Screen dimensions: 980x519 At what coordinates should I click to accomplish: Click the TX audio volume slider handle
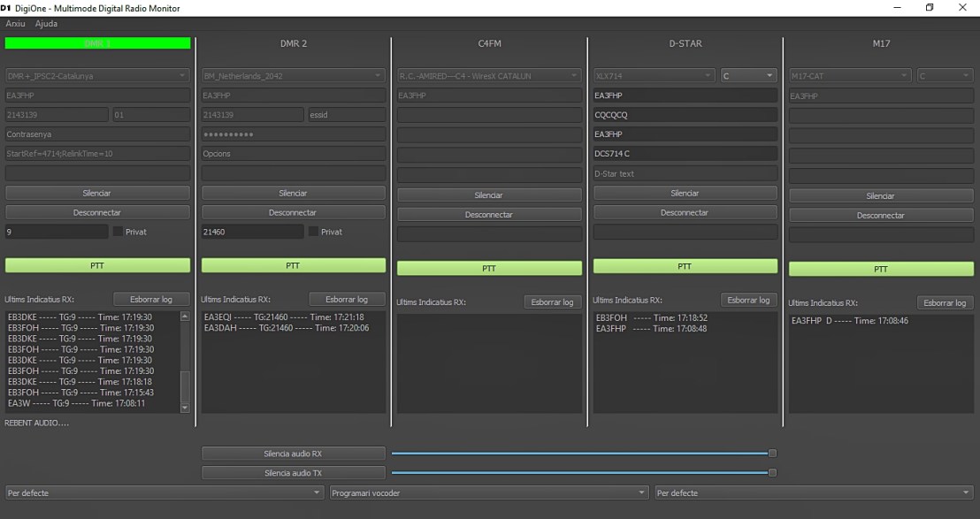(x=772, y=473)
